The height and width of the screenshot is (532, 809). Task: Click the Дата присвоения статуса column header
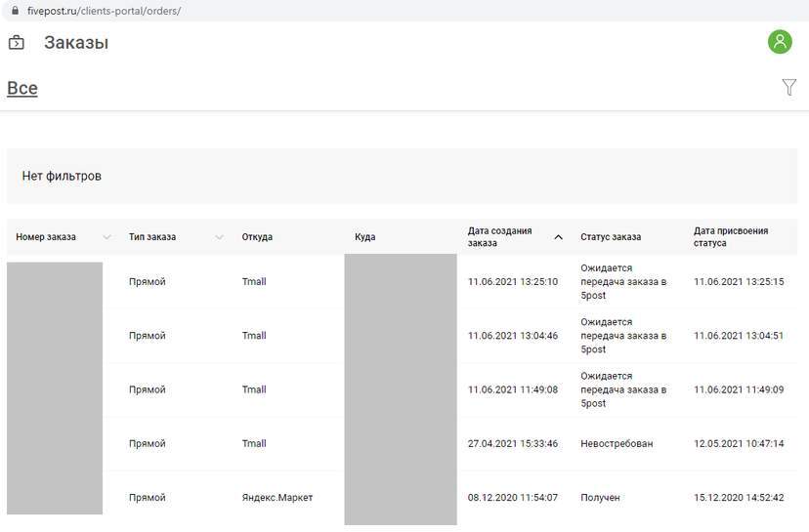(731, 237)
